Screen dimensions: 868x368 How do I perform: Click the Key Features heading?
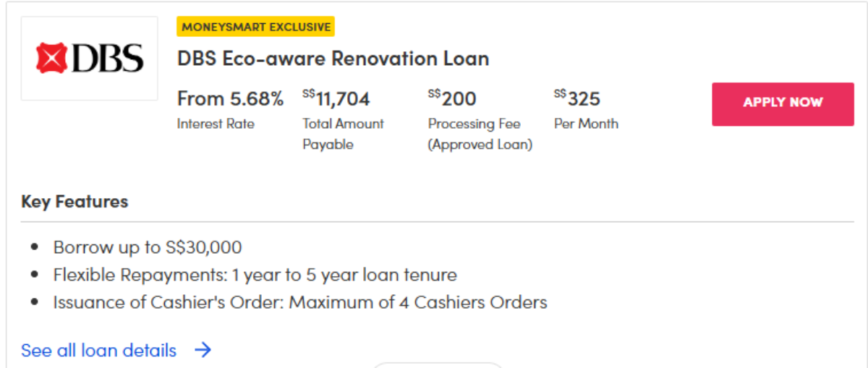[x=75, y=202]
